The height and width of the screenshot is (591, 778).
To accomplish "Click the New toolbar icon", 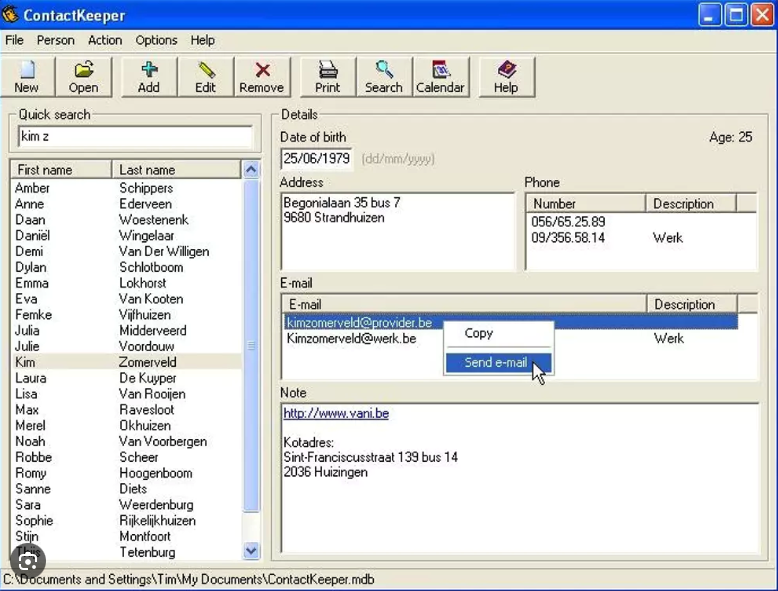I will coord(27,76).
